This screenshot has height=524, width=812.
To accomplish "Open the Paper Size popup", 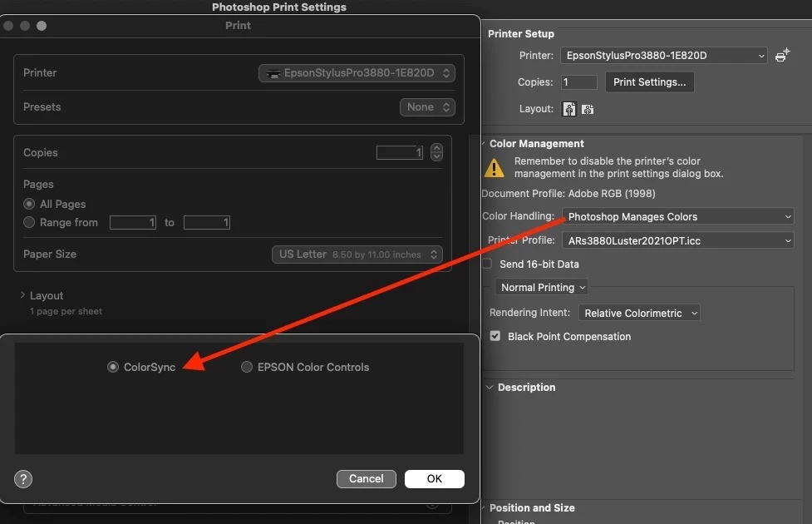I will click(x=357, y=255).
